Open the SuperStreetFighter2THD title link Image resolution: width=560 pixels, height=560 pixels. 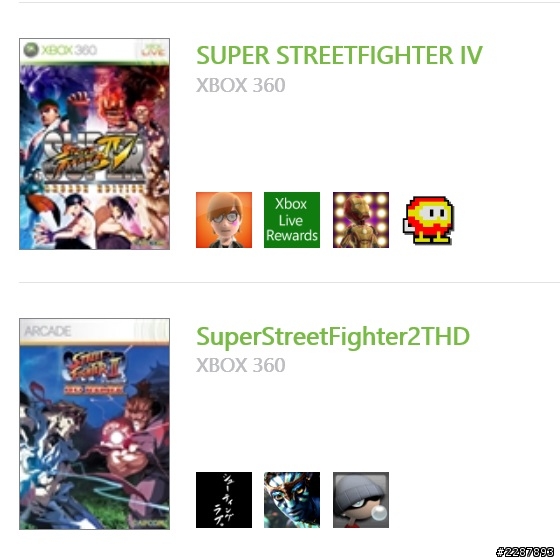tap(333, 337)
